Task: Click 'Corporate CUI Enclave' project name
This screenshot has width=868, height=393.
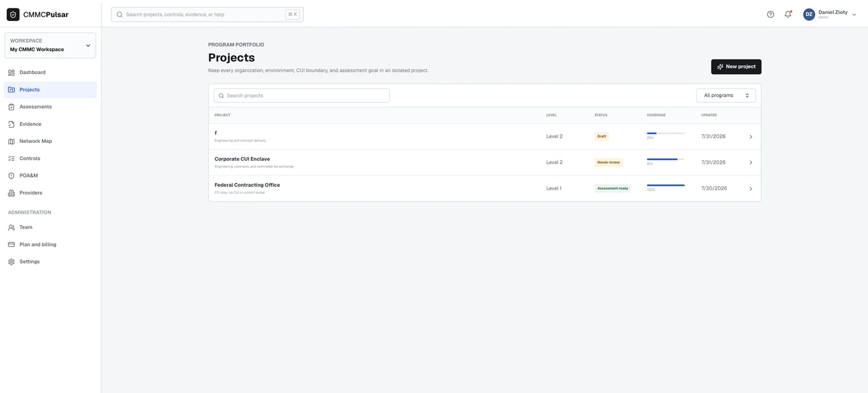Action: click(242, 159)
